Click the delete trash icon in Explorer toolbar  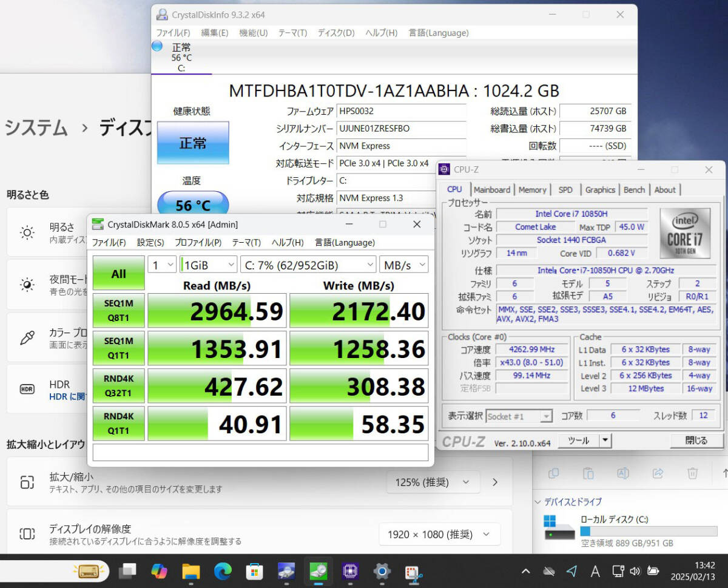point(693,473)
